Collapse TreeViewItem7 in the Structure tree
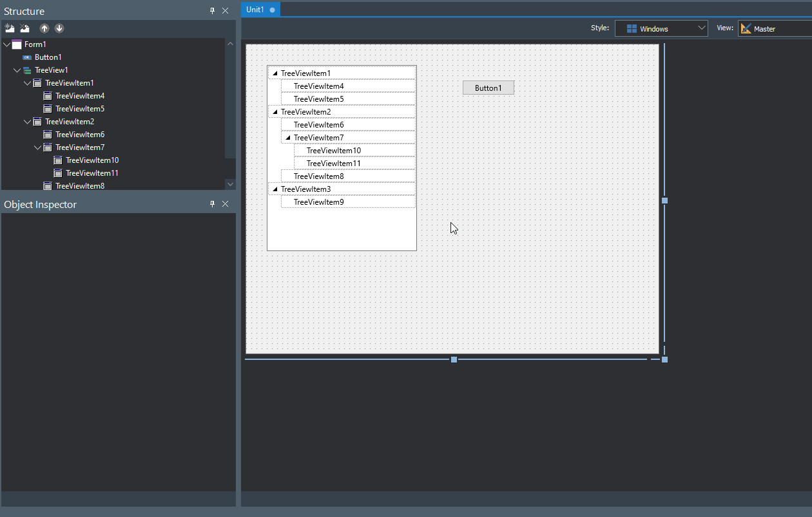The width and height of the screenshot is (812, 517). pyautogui.click(x=38, y=147)
